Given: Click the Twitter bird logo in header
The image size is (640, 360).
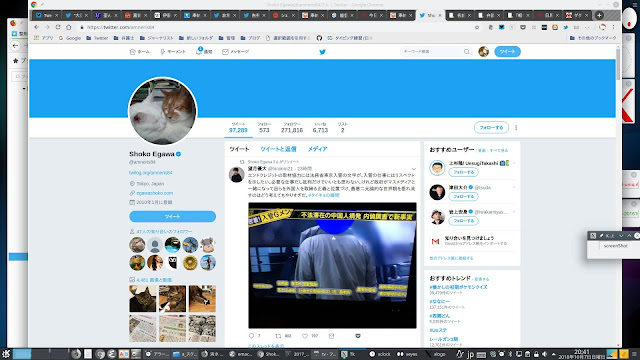Looking at the screenshot, I should (322, 52).
